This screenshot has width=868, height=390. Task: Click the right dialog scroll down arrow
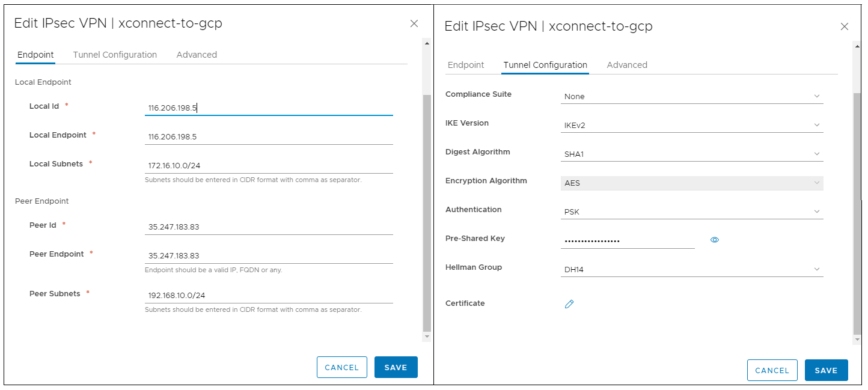pos(857,340)
